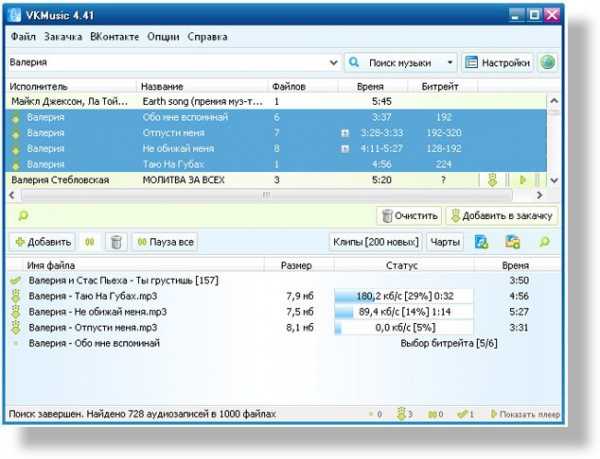Play МОЛИТВА ЗА ВСЕХ with green play icon
Viewport: 600px width, 459px height.
[522, 180]
